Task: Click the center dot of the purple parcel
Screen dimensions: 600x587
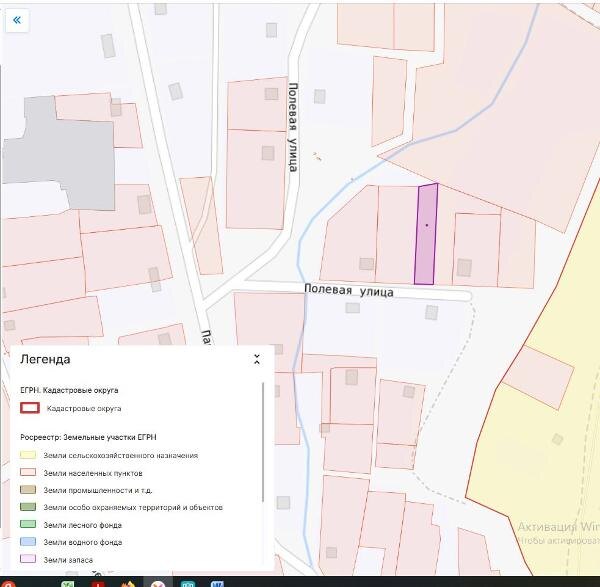Action: [427, 225]
